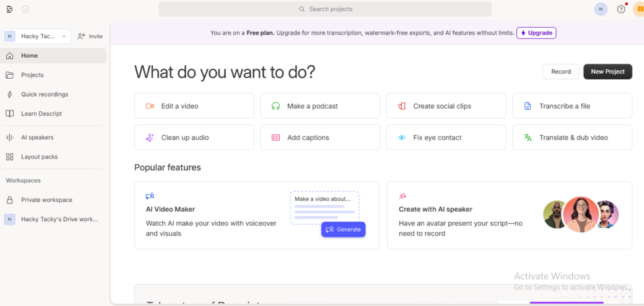Image resolution: width=644 pixels, height=306 pixels.
Task: Click the Learn Descript book icon
Action: coord(10,114)
